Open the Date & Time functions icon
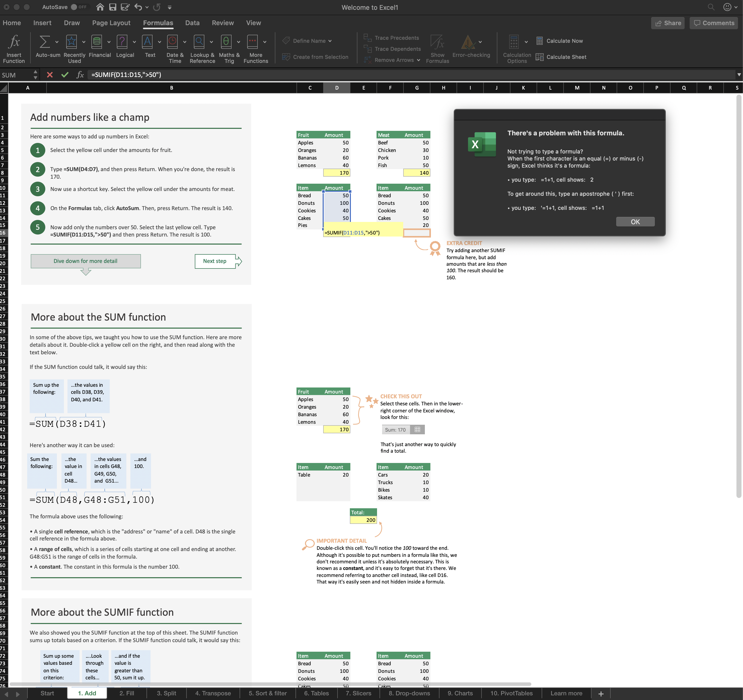The image size is (743, 700). click(172, 42)
